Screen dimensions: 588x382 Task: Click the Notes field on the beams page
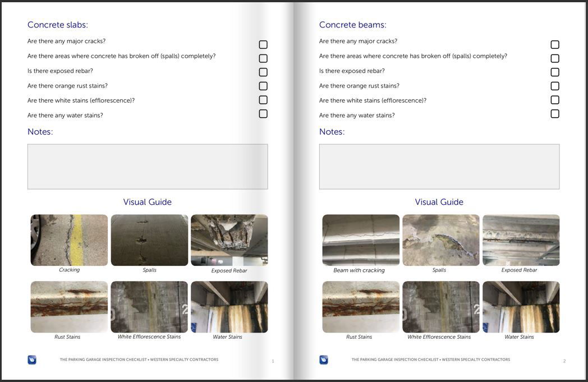(439, 166)
